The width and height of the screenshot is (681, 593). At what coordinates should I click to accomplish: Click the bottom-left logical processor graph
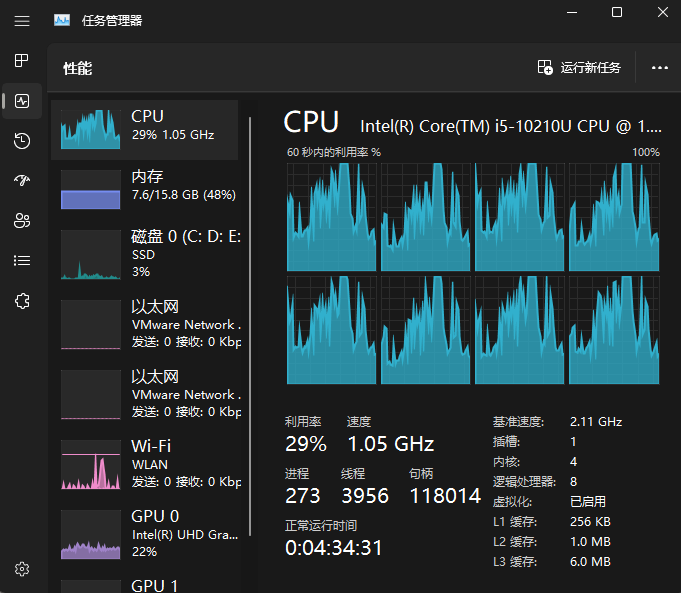click(x=331, y=330)
